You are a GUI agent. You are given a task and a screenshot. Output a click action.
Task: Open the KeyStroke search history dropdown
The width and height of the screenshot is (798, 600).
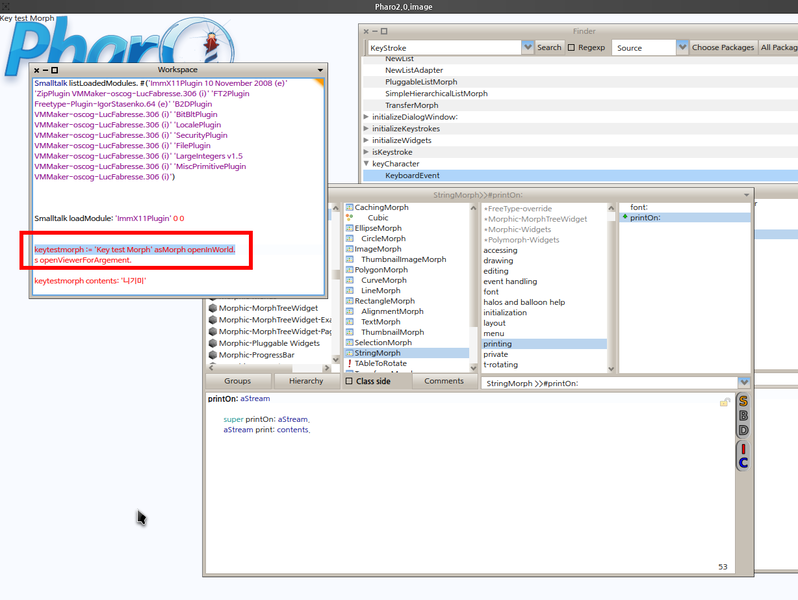click(x=527, y=47)
